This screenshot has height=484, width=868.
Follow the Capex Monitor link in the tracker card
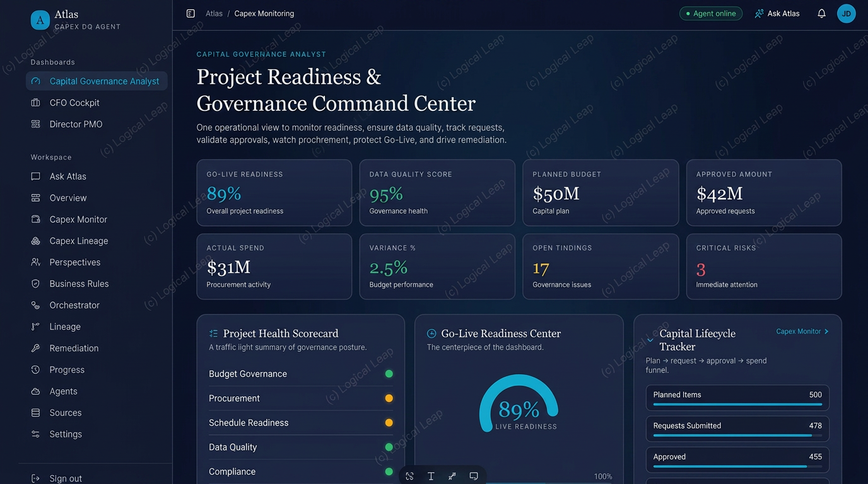(802, 331)
